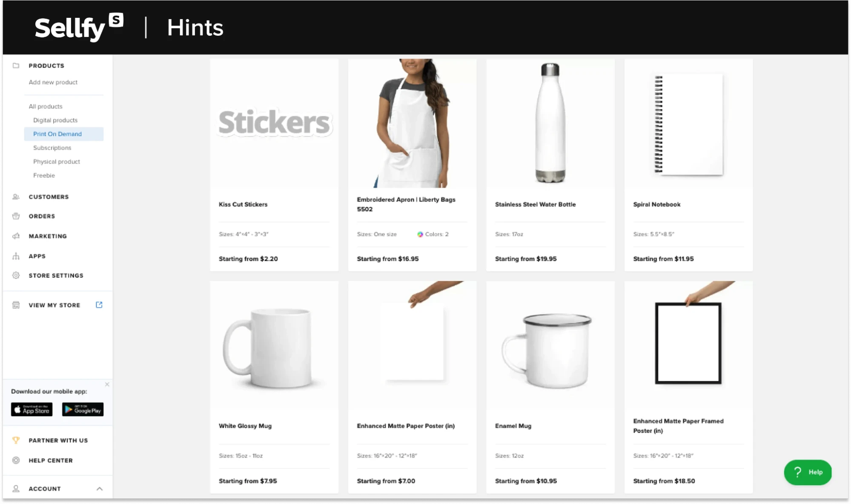Expand the Account menu chevron

(100, 489)
